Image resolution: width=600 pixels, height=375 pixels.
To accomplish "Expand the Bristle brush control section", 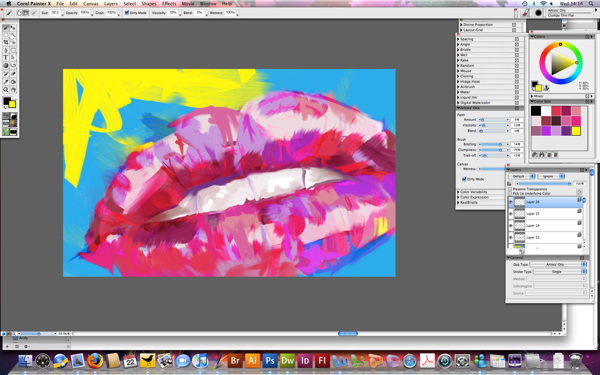I will tap(458, 50).
